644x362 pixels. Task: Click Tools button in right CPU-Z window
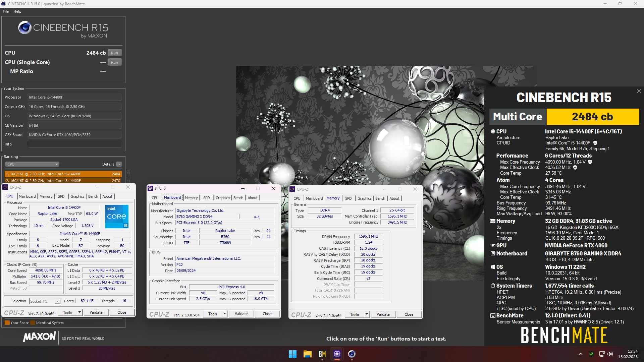tap(355, 315)
